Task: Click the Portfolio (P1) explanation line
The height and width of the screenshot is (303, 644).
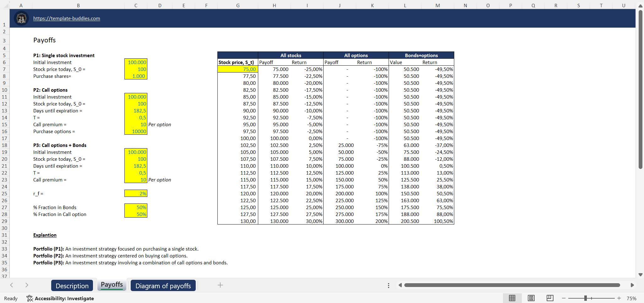Action: pos(116,249)
